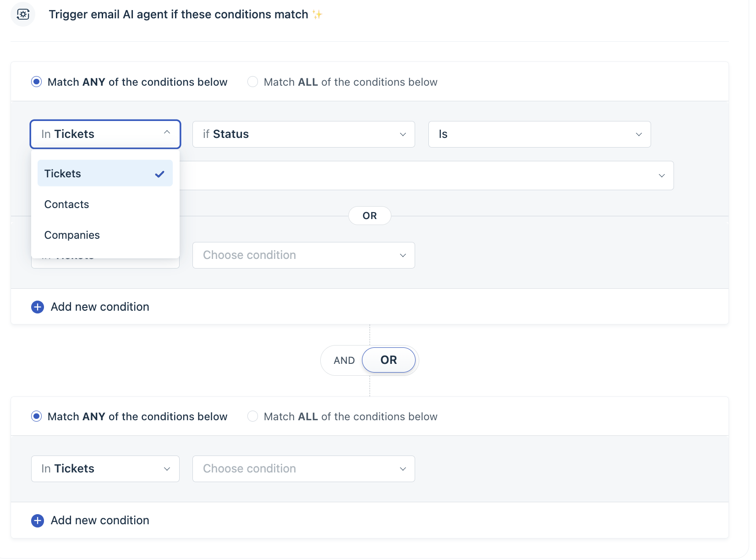This screenshot has width=756, height=560.
Task: Select first Match ANY radio button
Action: [x=37, y=82]
